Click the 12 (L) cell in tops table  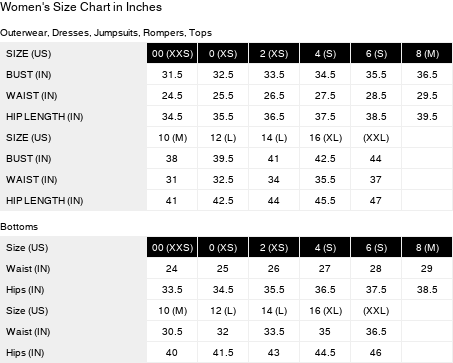223,137
